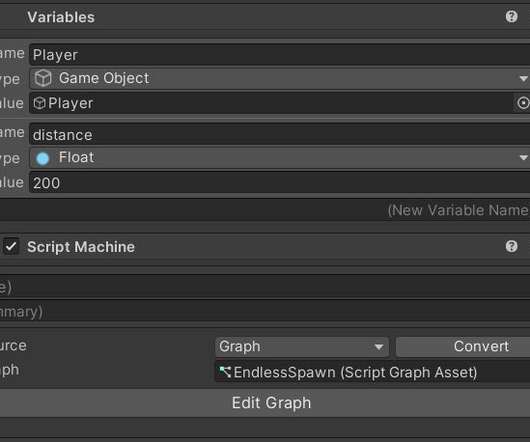Click the distance variable name field

click(280, 135)
